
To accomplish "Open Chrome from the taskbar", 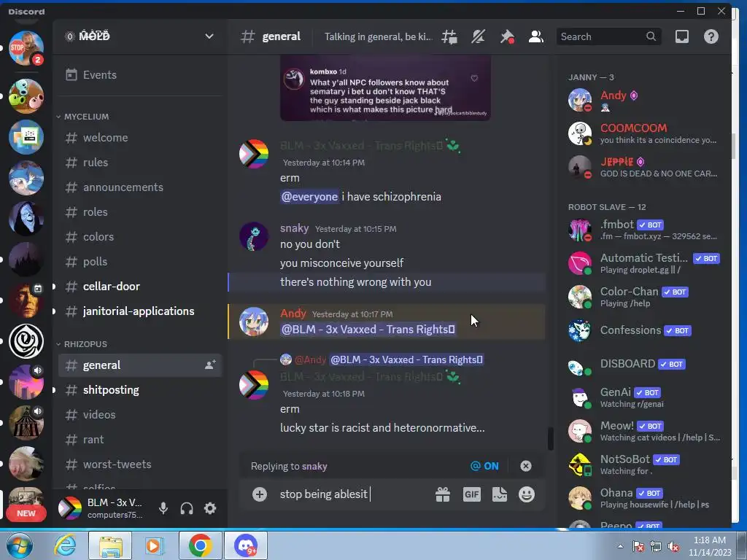I will click(x=200, y=545).
